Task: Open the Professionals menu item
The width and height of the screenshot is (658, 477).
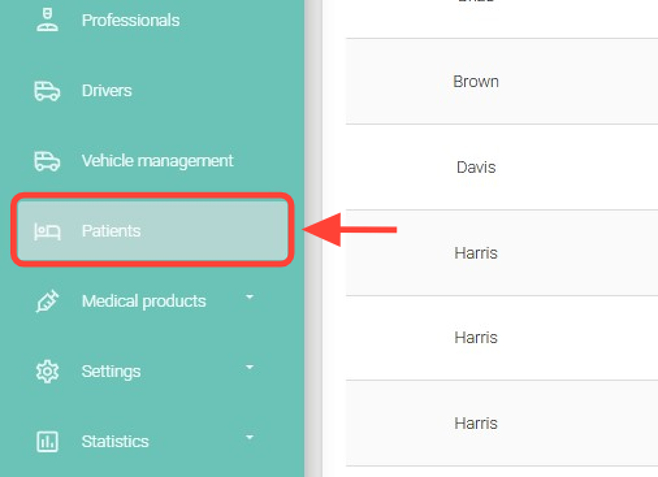Action: [x=130, y=20]
